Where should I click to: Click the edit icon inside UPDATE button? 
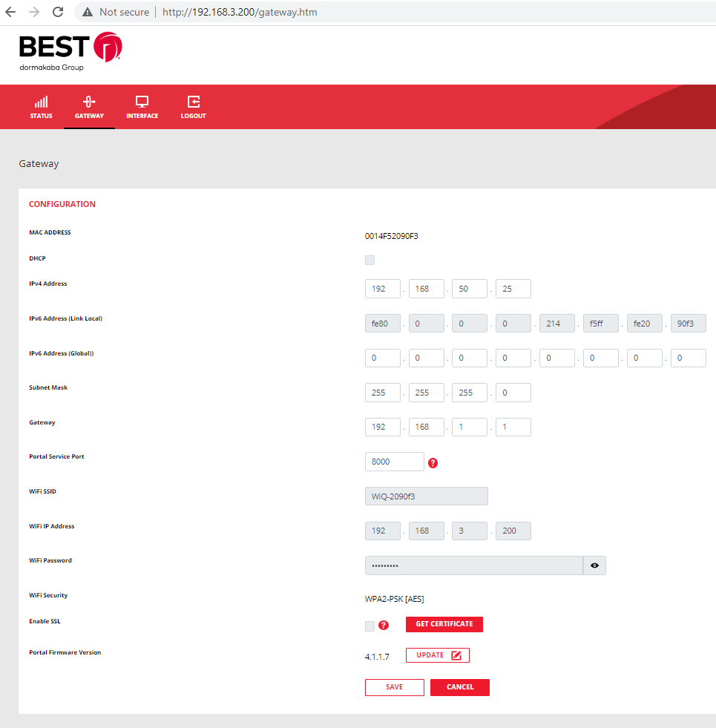coord(457,655)
